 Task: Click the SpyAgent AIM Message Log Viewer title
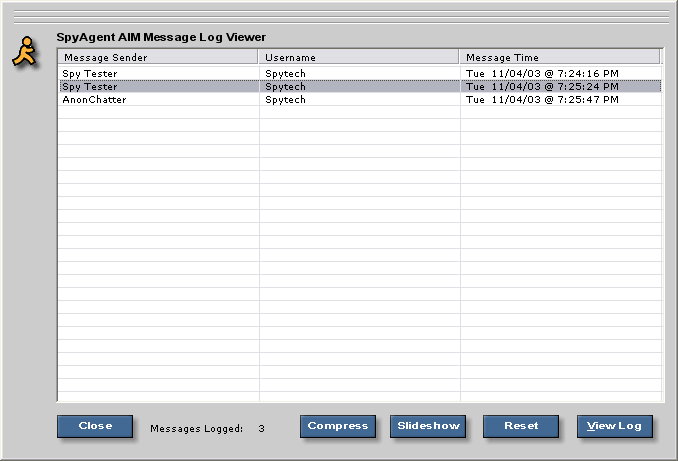coord(161,37)
